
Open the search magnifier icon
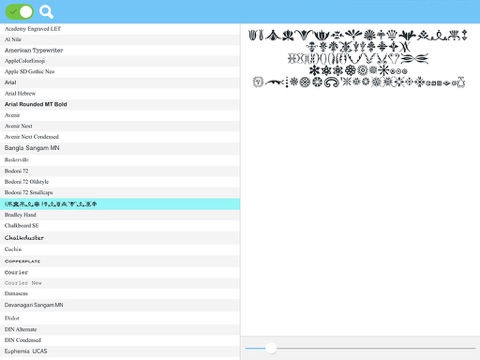(46, 12)
